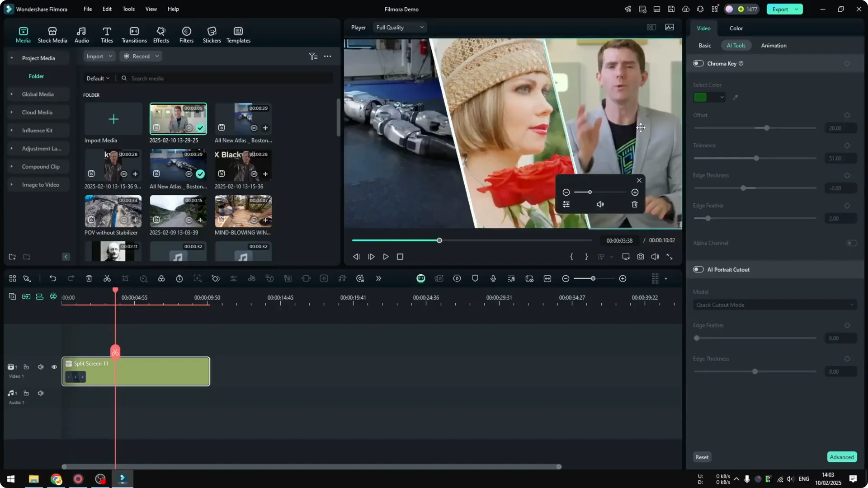The width and height of the screenshot is (868, 488).
Task: Open the Effects panel
Action: point(161,35)
